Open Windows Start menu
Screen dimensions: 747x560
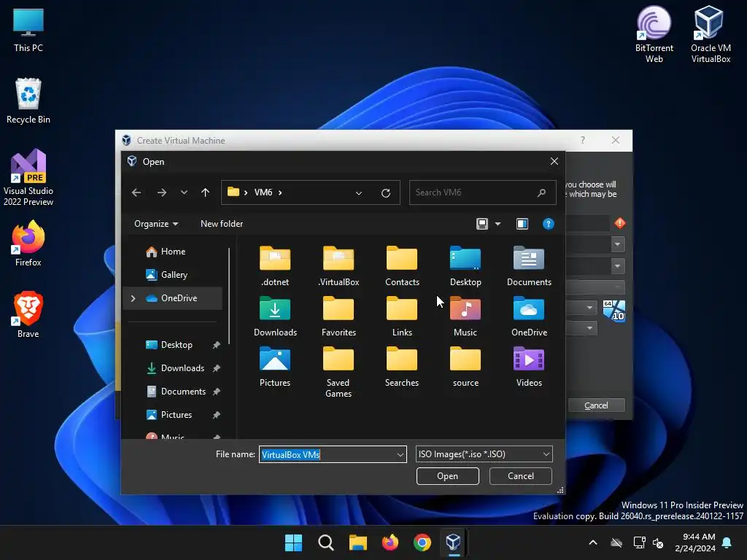[x=293, y=542]
